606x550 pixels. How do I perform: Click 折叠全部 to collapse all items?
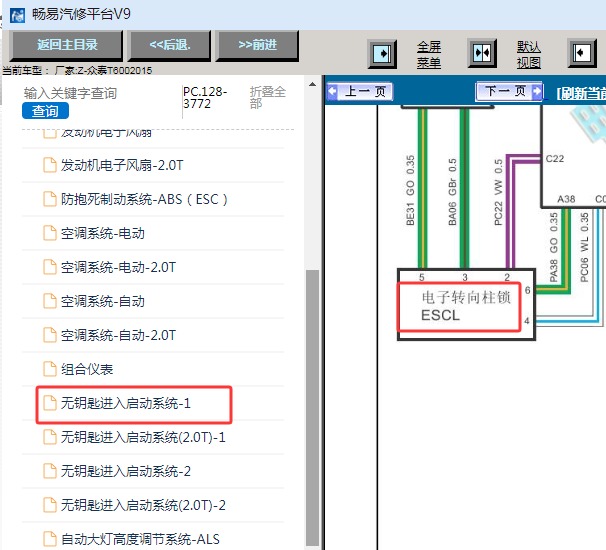point(267,98)
